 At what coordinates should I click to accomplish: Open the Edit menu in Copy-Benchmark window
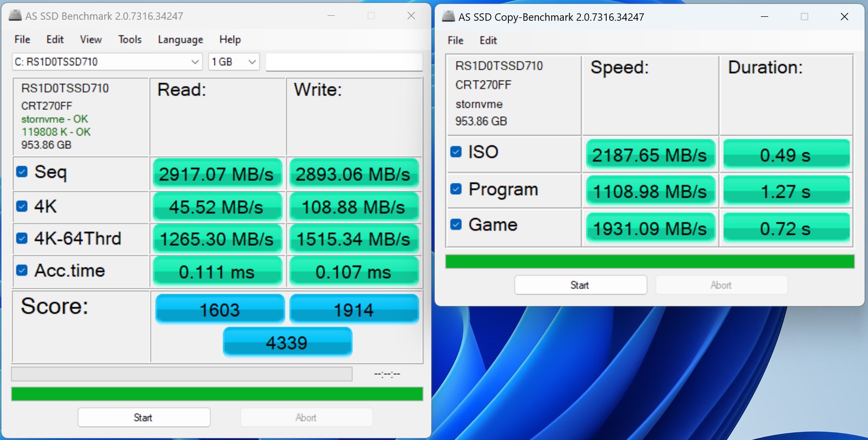pos(488,41)
